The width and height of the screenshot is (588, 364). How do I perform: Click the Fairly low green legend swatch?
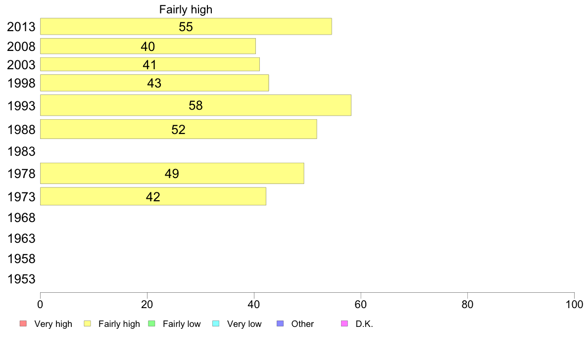151,323
